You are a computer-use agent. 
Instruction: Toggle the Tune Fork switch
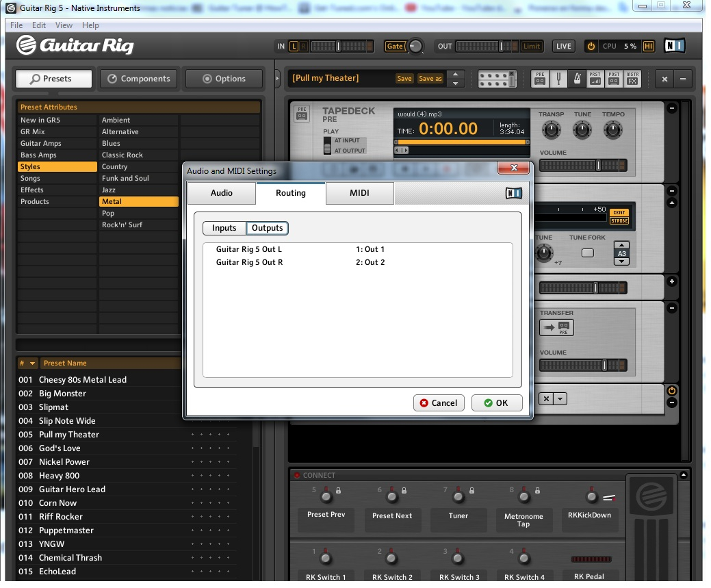[587, 253]
